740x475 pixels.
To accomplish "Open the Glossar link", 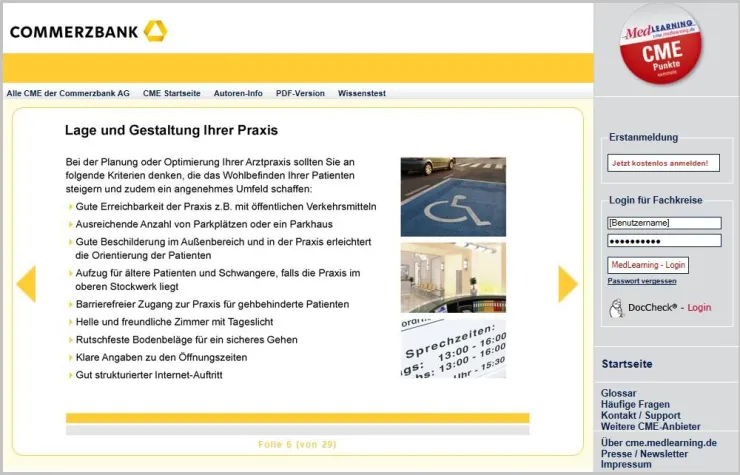I will pyautogui.click(x=618, y=393).
